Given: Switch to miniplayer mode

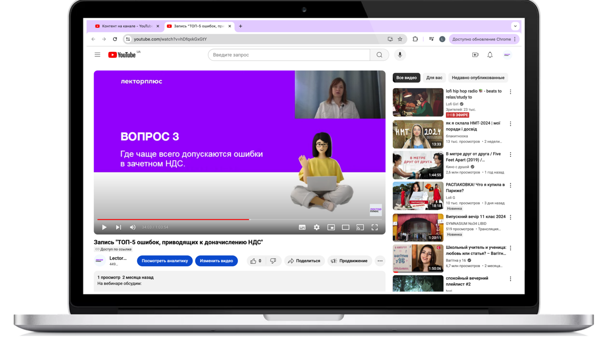Looking at the screenshot, I should (331, 227).
